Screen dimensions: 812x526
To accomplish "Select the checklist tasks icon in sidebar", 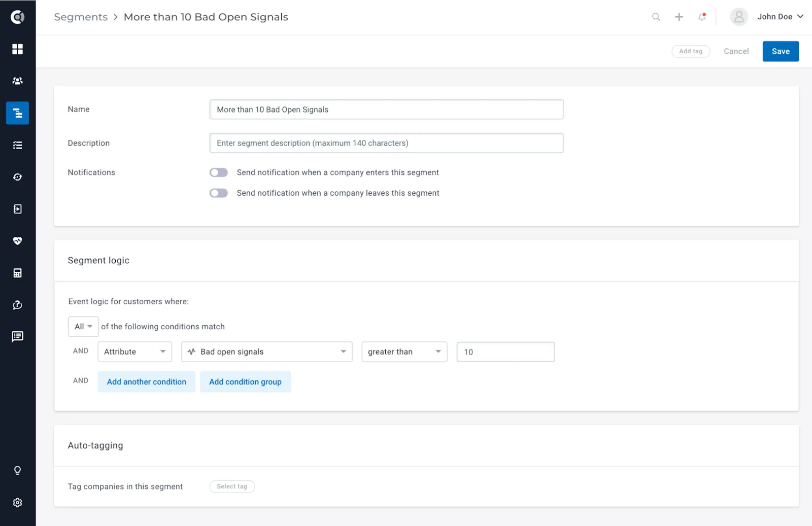I will [x=17, y=145].
